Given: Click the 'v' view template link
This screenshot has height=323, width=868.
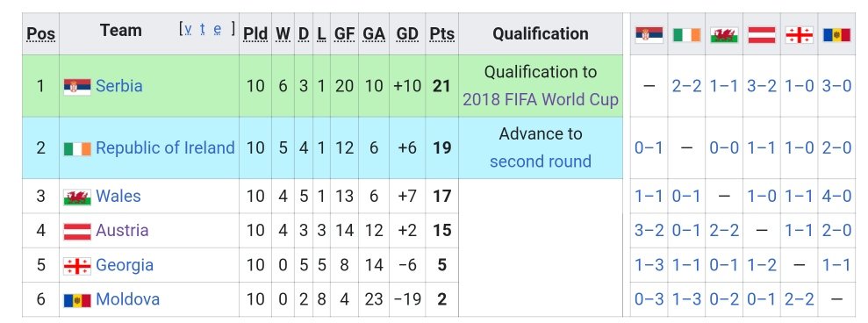Looking at the screenshot, I should (x=189, y=29).
